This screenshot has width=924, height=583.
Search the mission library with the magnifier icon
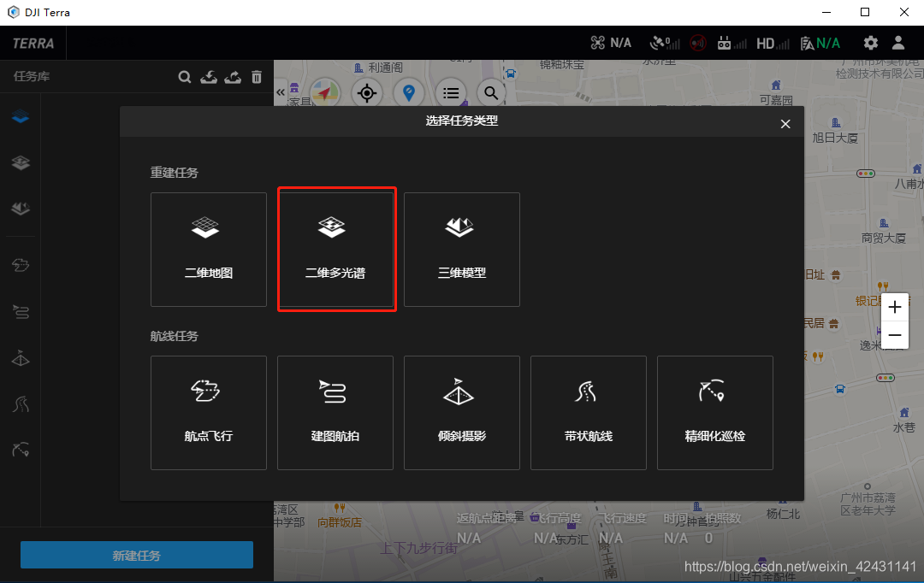coord(185,76)
